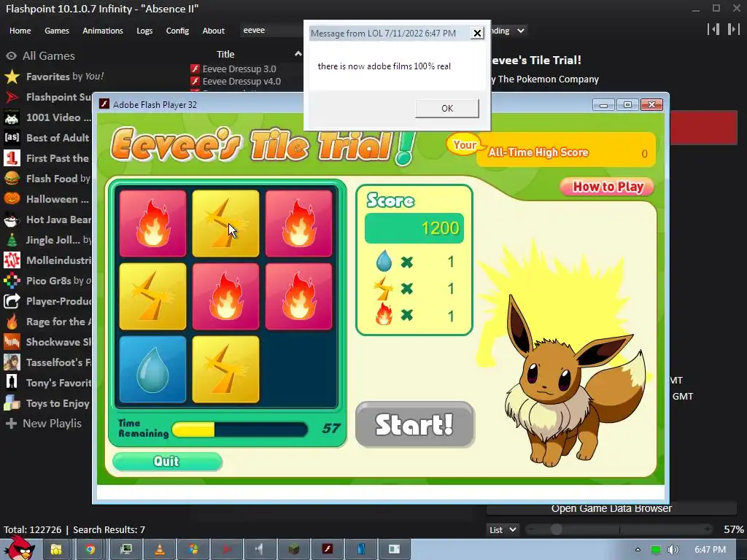Viewport: 747px width, 560px height.
Task: Select the Rage for the flame icon
Action: (12, 322)
